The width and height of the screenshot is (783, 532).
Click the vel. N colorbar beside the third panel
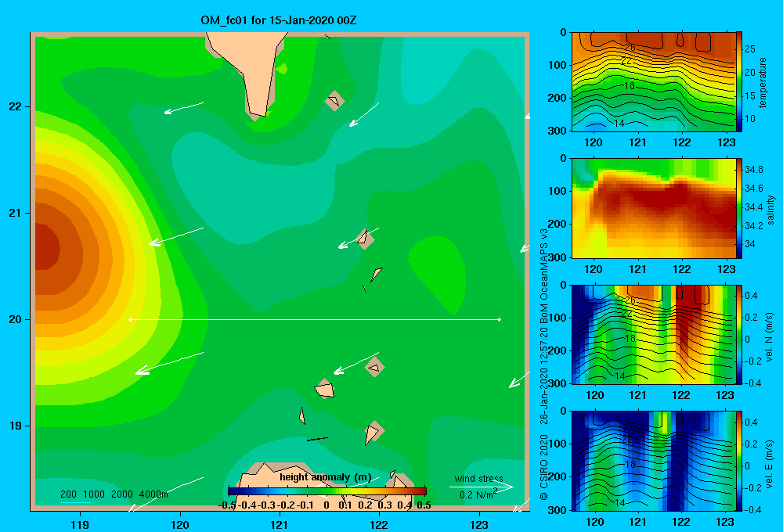(x=739, y=334)
